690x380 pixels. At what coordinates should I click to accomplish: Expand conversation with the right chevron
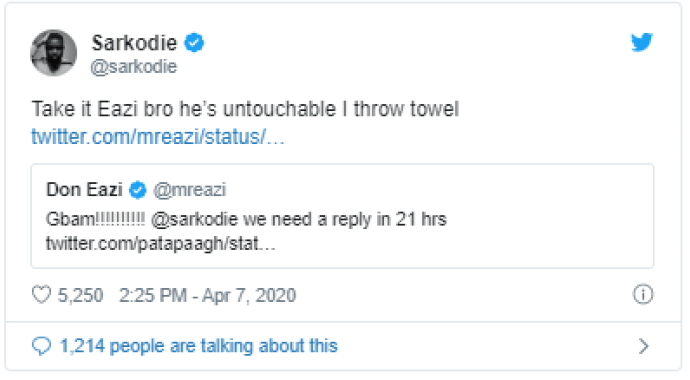coord(643,347)
